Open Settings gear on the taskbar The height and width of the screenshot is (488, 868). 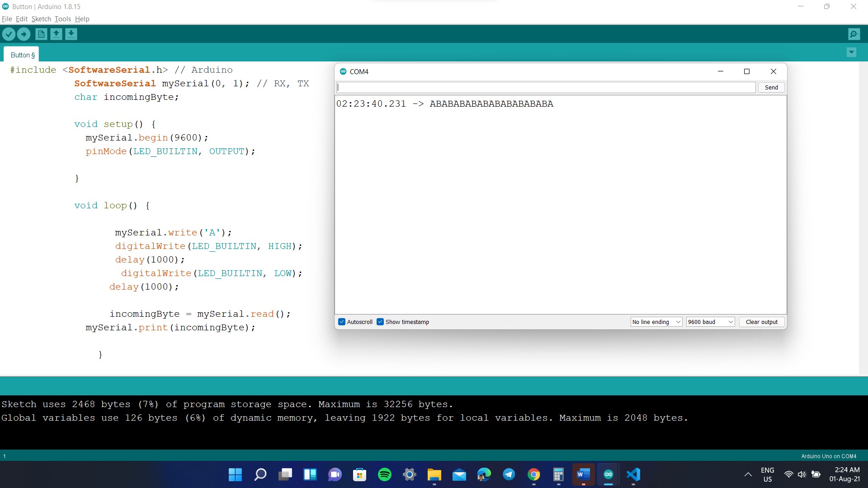(410, 474)
